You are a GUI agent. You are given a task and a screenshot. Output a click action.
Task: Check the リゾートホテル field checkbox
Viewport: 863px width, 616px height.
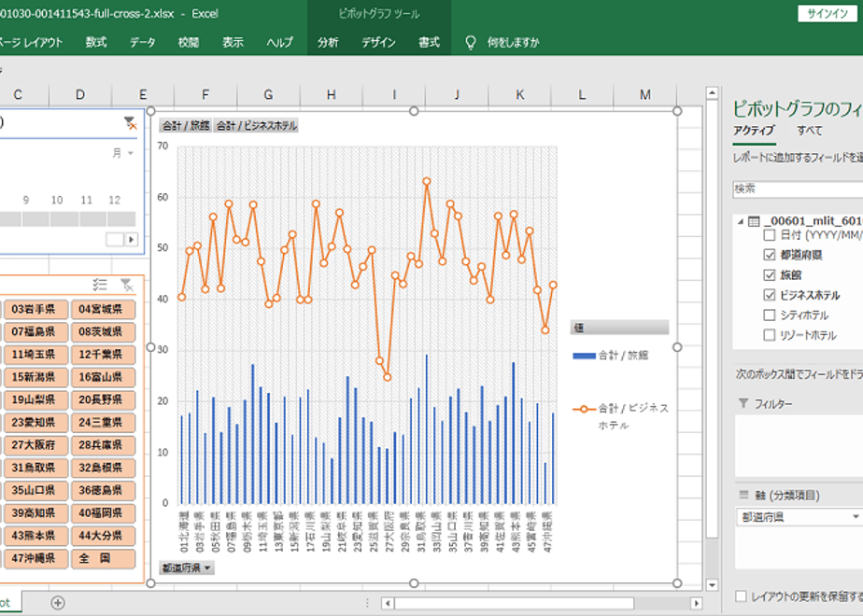point(770,335)
